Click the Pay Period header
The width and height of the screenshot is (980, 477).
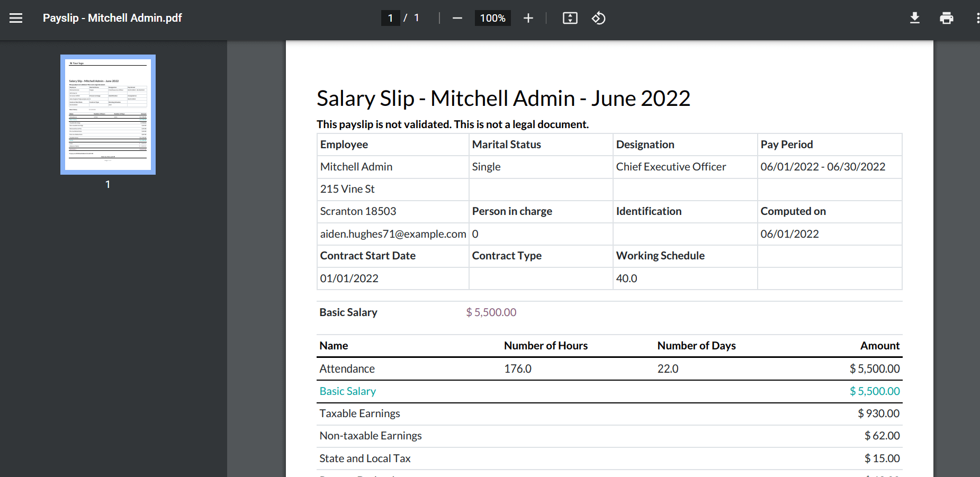tap(786, 145)
